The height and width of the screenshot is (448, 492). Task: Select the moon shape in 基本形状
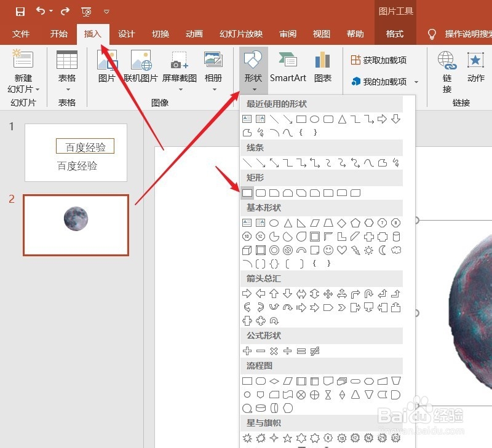(382, 250)
